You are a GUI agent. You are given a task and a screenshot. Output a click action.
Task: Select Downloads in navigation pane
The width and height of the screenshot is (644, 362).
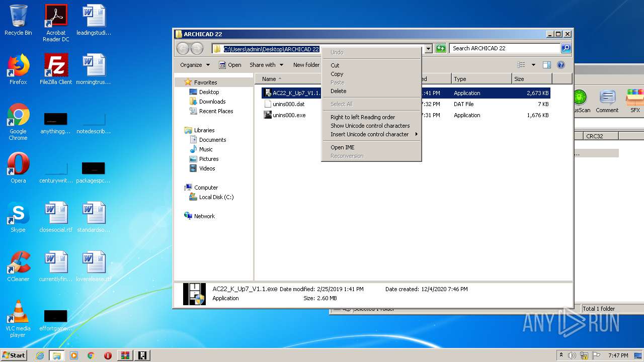point(212,102)
